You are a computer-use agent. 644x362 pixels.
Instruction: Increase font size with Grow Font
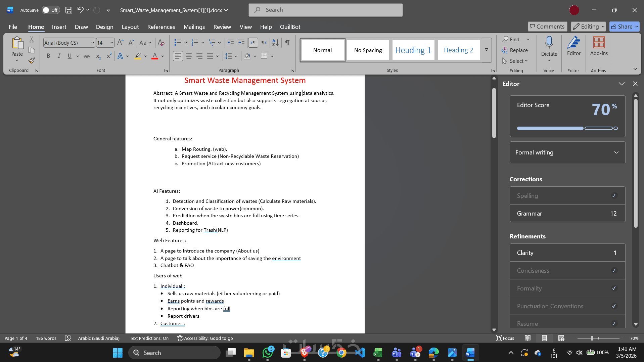pyautogui.click(x=120, y=43)
